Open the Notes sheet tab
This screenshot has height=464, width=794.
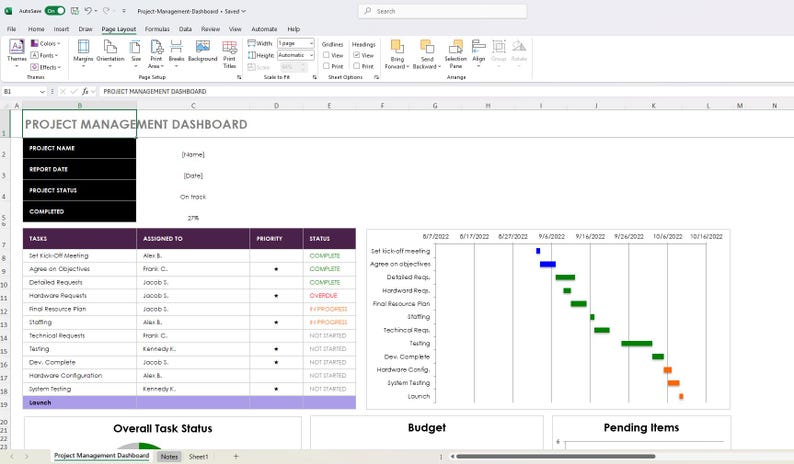tap(169, 456)
